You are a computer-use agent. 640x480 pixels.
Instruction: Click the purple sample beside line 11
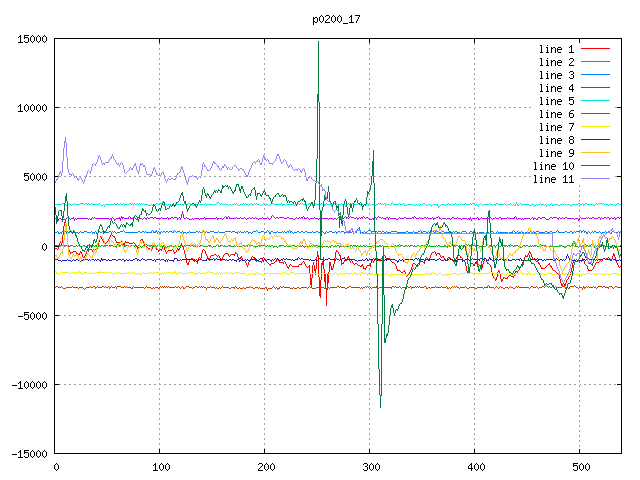596,179
